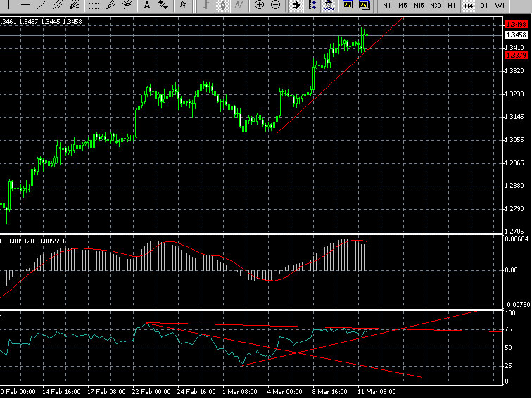Open the indicators list 'f' icon
Image resolution: width=532 pixels, height=399 pixels.
[183, 5]
